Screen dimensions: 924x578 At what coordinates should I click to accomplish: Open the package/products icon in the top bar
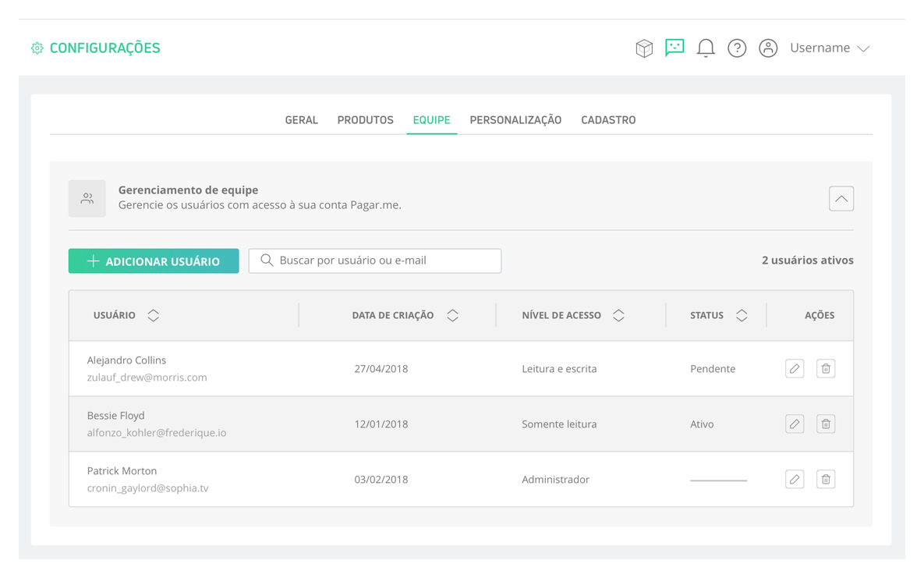(644, 48)
